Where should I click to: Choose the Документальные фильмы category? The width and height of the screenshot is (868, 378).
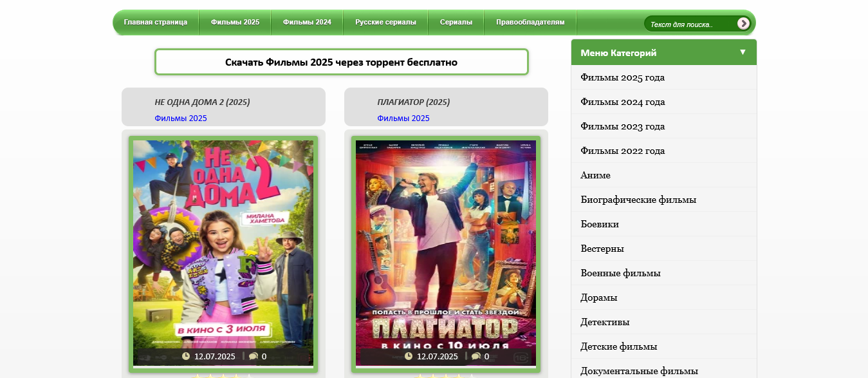click(664, 369)
